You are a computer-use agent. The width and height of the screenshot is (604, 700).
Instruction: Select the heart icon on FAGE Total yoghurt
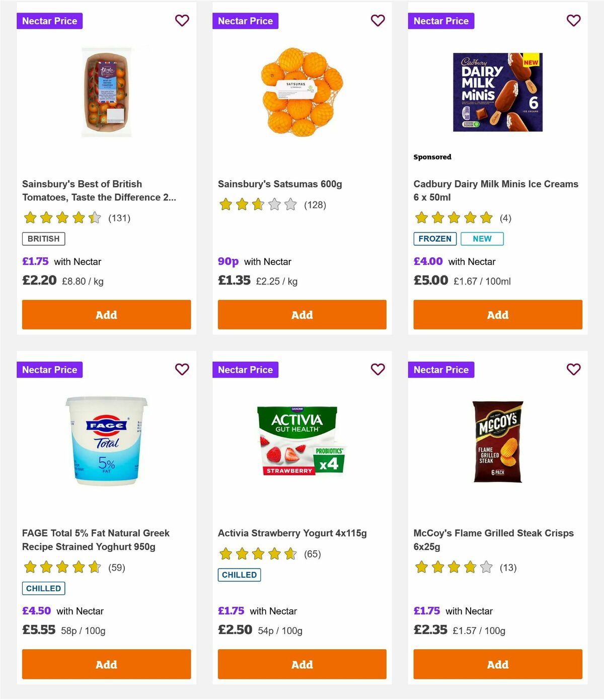click(x=182, y=369)
